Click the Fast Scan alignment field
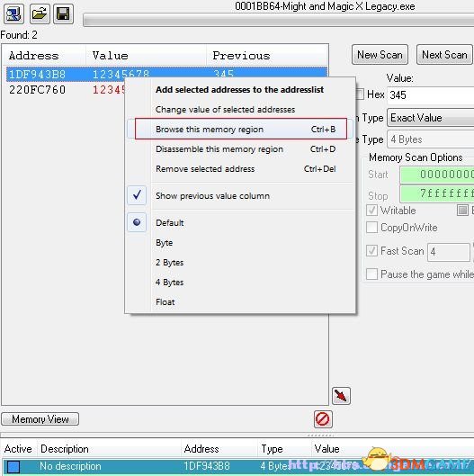The width and height of the screenshot is (474, 476). (449, 252)
